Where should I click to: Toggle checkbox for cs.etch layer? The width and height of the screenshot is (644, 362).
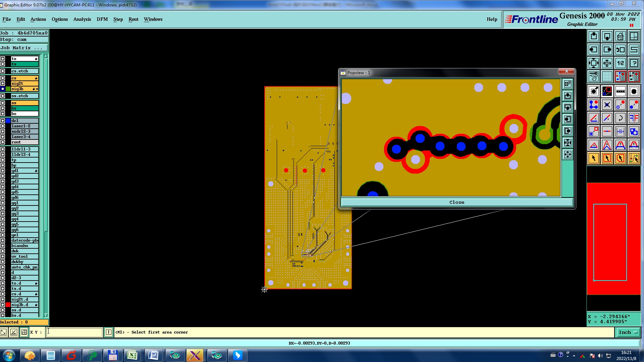pos(3,71)
